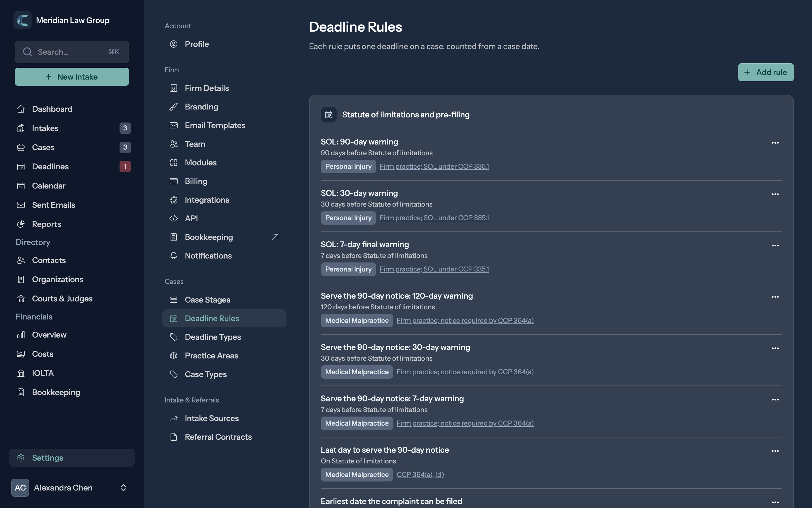Click Medical Malpractice tag on Last day to serve
812x508 pixels.
coord(357,475)
